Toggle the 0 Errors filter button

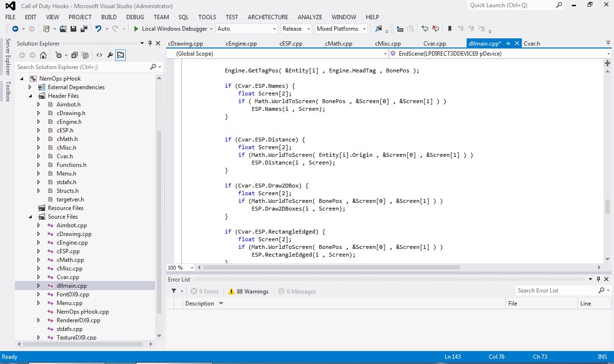tap(205, 291)
